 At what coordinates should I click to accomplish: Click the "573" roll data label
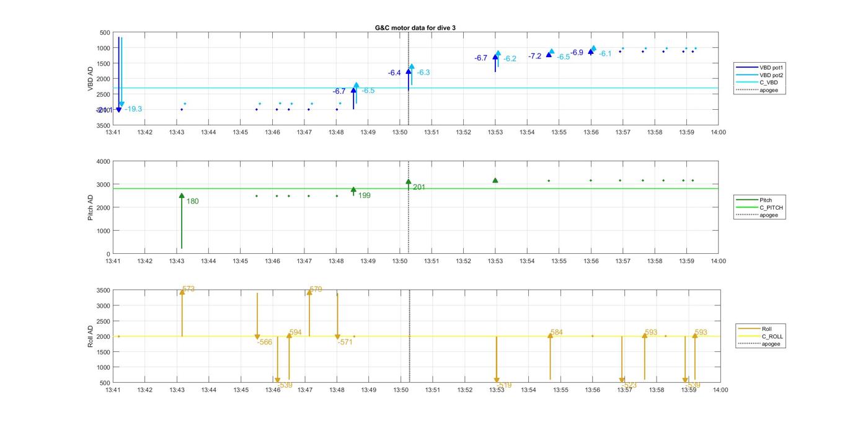188,289
